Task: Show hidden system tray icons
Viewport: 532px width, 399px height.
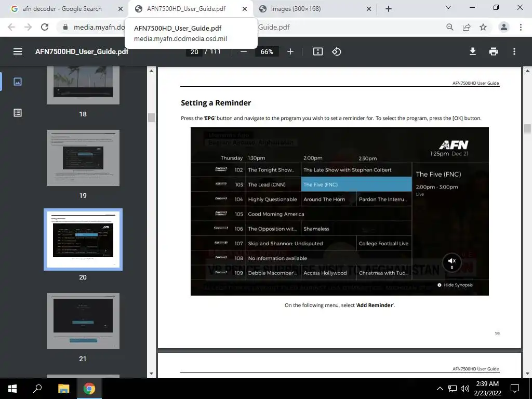Action: click(x=440, y=389)
